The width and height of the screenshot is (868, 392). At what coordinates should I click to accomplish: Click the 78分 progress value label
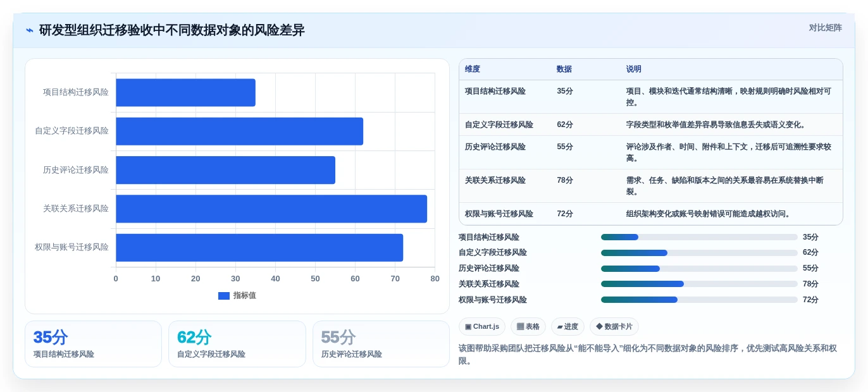tap(810, 284)
